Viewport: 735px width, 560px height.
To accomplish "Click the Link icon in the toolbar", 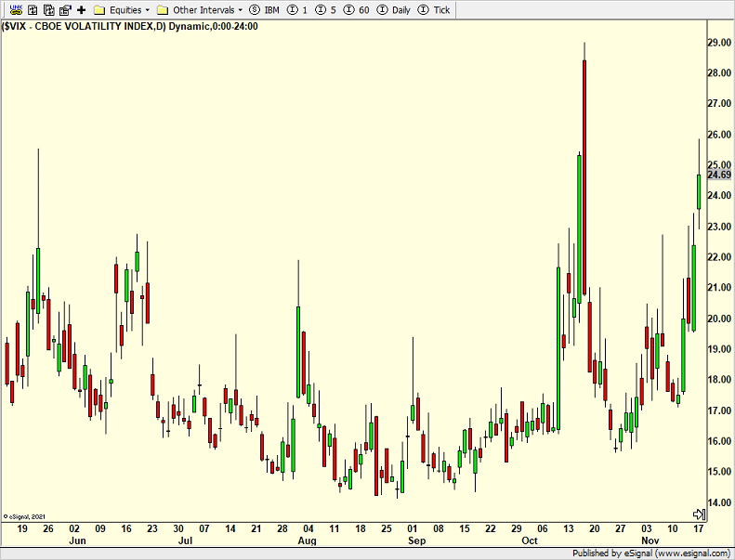I will tap(15, 9).
